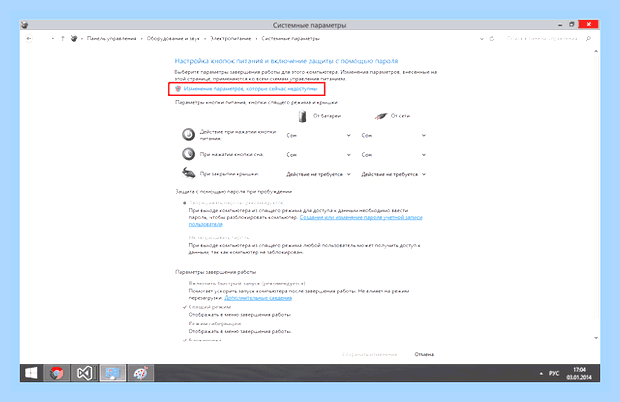The image size is (620, 402).
Task: Toggle 'Спящий режим' checkbox
Action: (185, 307)
